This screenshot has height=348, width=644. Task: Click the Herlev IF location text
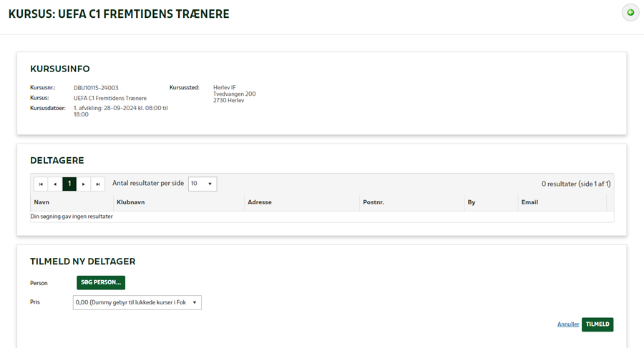click(x=224, y=87)
